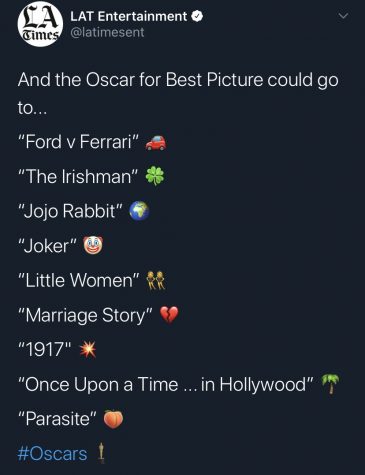Click the peach emoji beside Parasite
This screenshot has height=475, width=365.
point(113,419)
